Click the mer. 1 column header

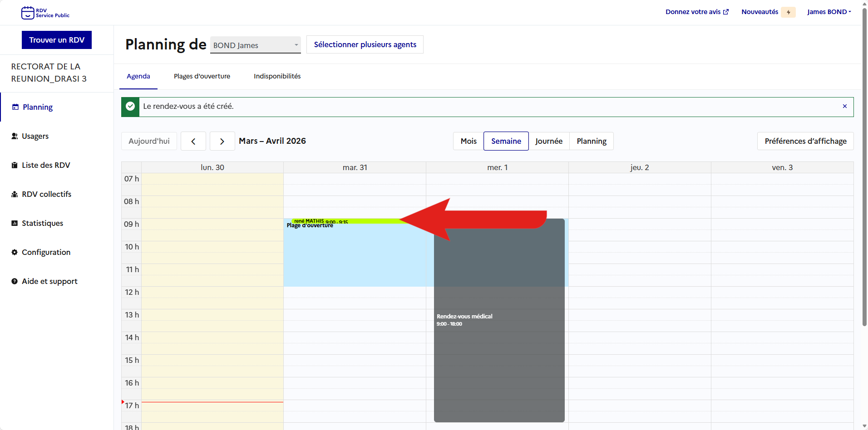(498, 167)
